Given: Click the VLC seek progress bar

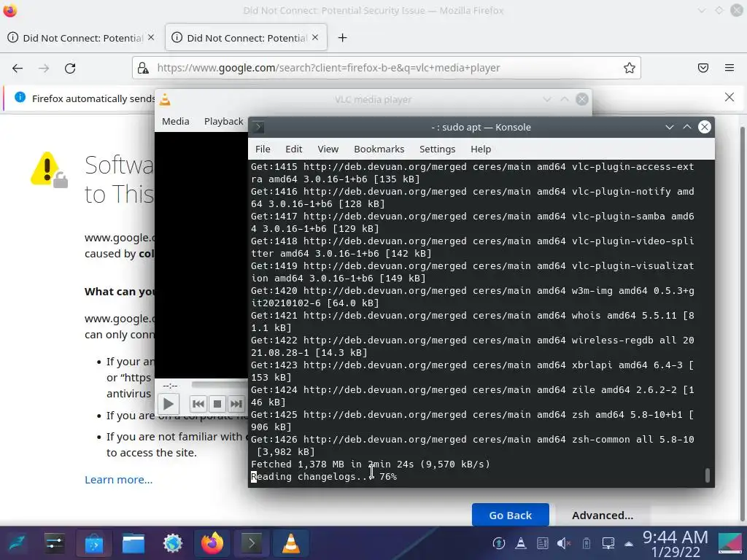Looking at the screenshot, I should (x=220, y=385).
